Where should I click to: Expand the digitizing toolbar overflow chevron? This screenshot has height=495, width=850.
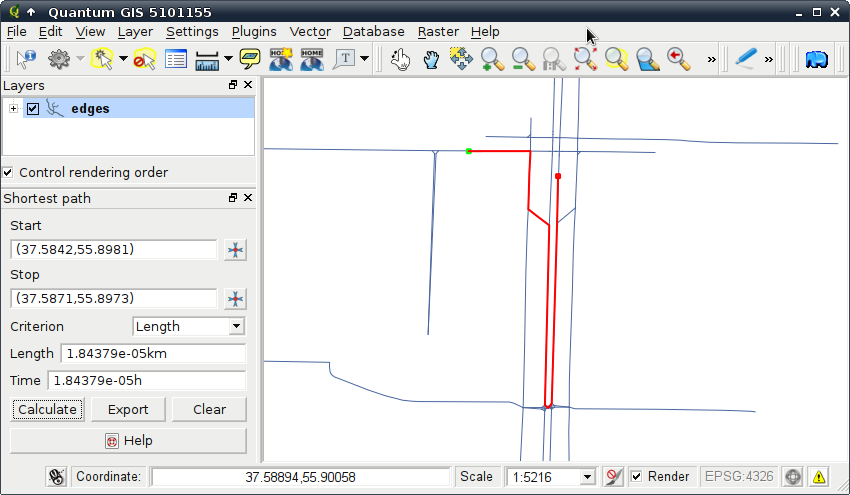point(769,59)
